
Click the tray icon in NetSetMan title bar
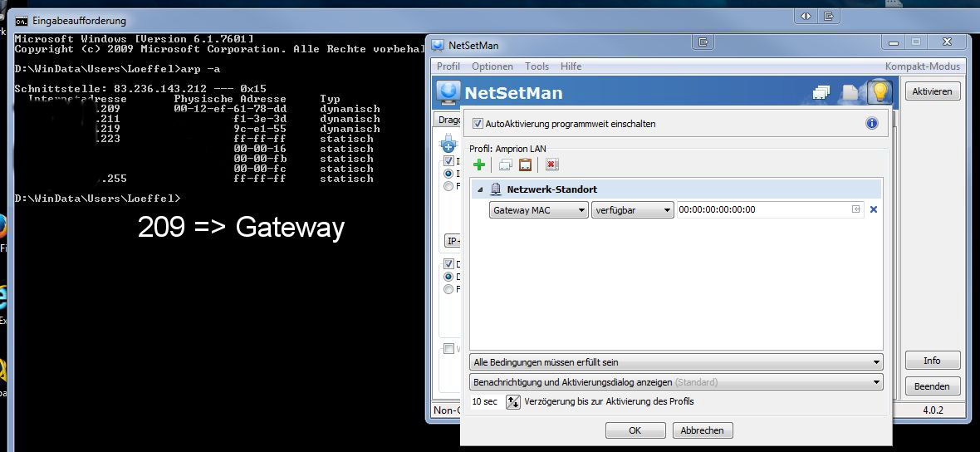[703, 42]
